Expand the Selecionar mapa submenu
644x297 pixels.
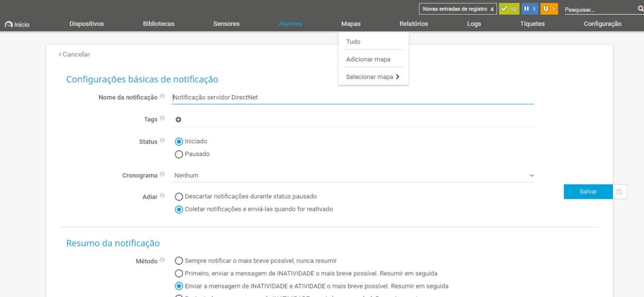point(372,77)
